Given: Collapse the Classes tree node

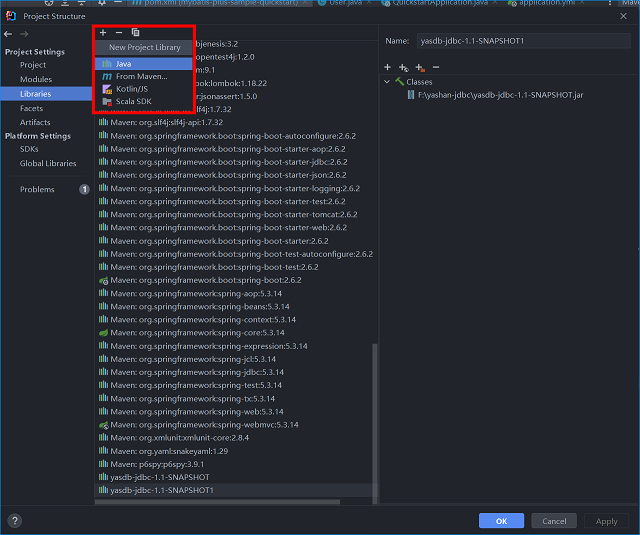Looking at the screenshot, I should pyautogui.click(x=388, y=82).
